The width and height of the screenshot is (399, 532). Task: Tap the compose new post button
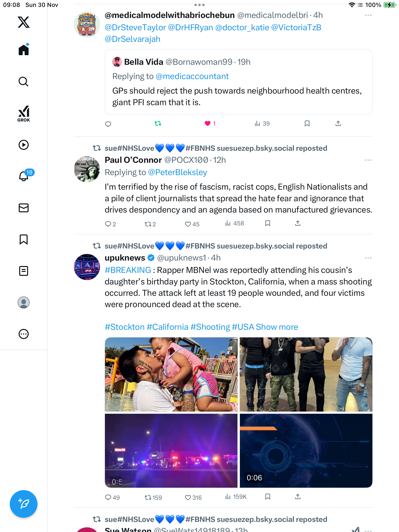point(24,504)
